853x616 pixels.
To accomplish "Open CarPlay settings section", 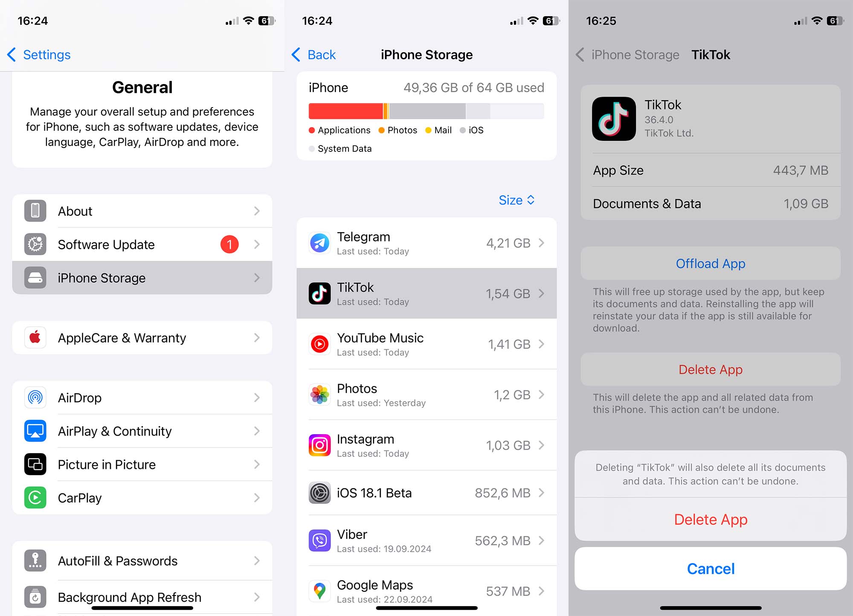I will 142,497.
